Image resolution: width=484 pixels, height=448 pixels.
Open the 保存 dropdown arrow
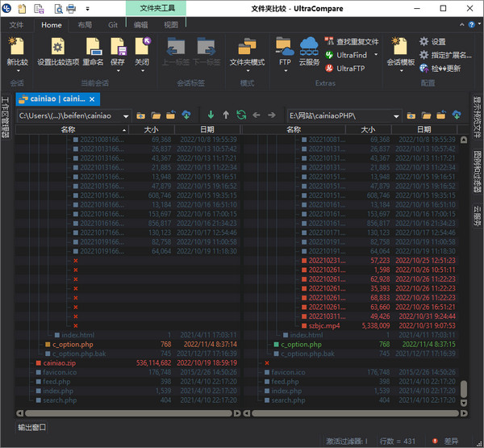pyautogui.click(x=119, y=71)
